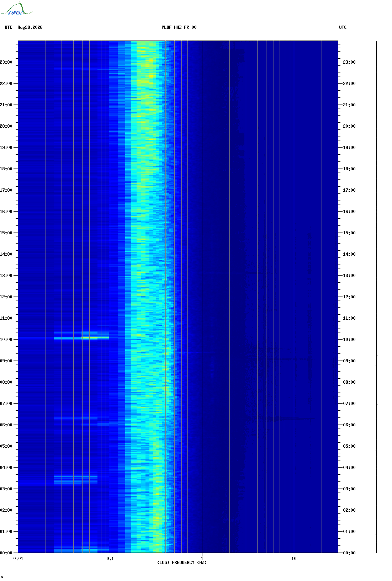The width and height of the screenshot is (392, 581).
Task: Click the top-right UTC label
Action: [343, 27]
